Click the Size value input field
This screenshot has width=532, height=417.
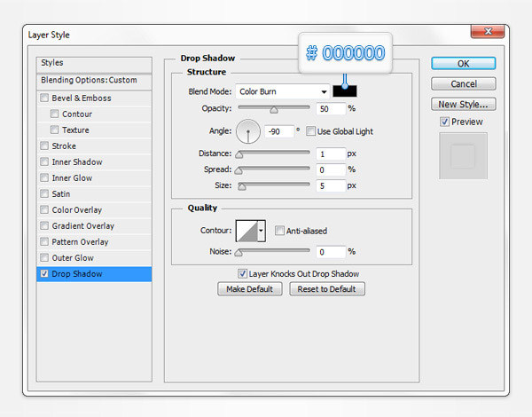(330, 185)
